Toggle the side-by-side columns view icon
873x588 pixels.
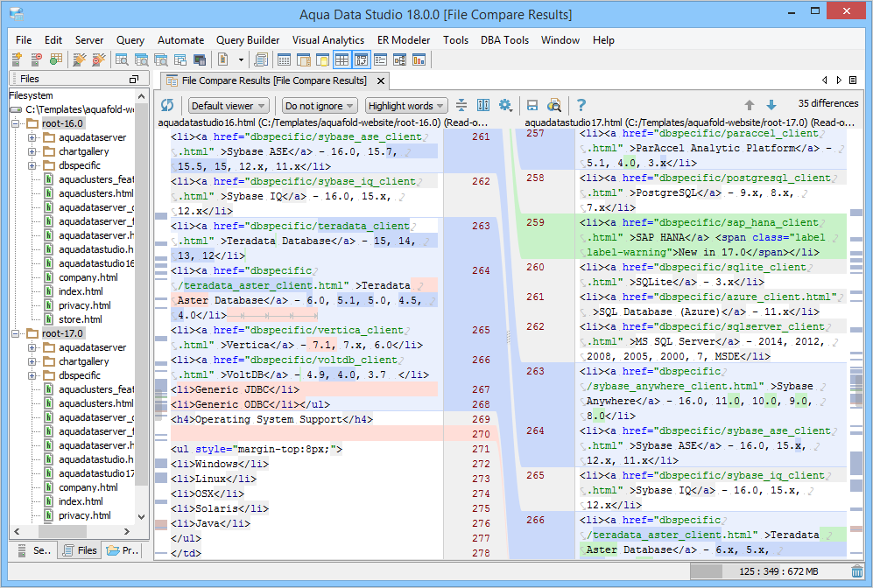pos(483,106)
